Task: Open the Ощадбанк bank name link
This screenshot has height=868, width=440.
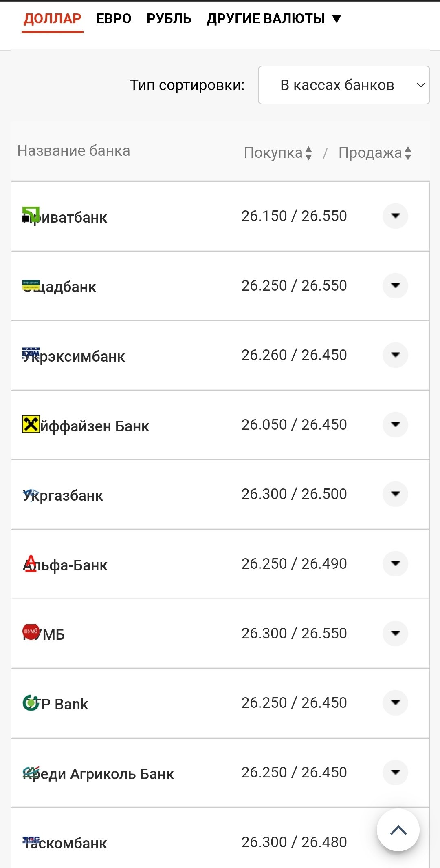Action: (x=59, y=287)
